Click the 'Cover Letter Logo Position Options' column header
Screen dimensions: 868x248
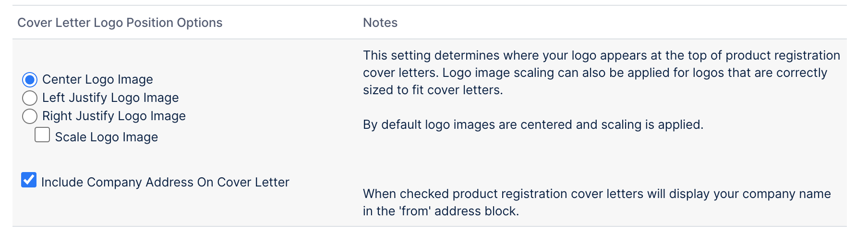tap(120, 23)
